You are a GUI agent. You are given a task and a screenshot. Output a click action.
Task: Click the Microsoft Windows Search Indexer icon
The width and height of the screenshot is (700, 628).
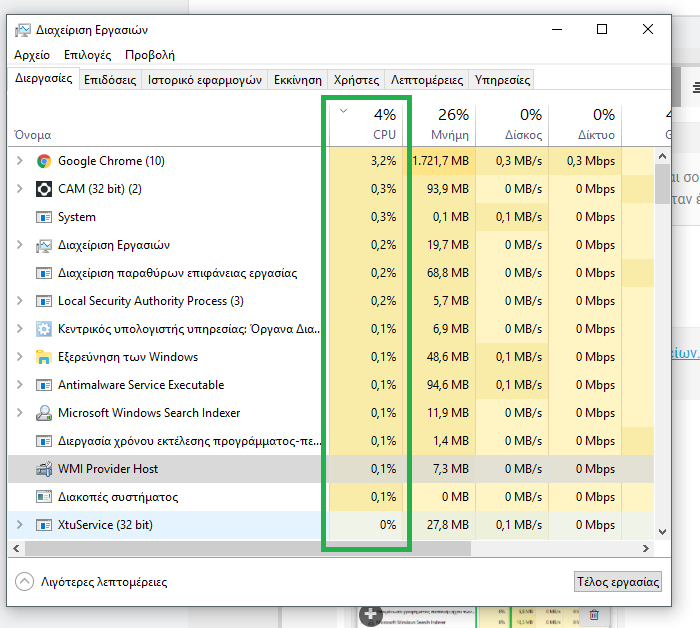(x=44, y=413)
